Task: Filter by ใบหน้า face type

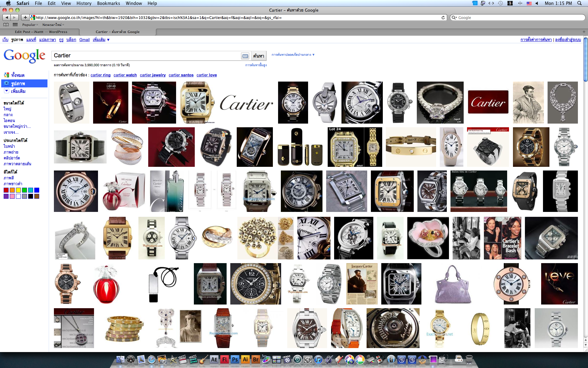Action: point(9,146)
